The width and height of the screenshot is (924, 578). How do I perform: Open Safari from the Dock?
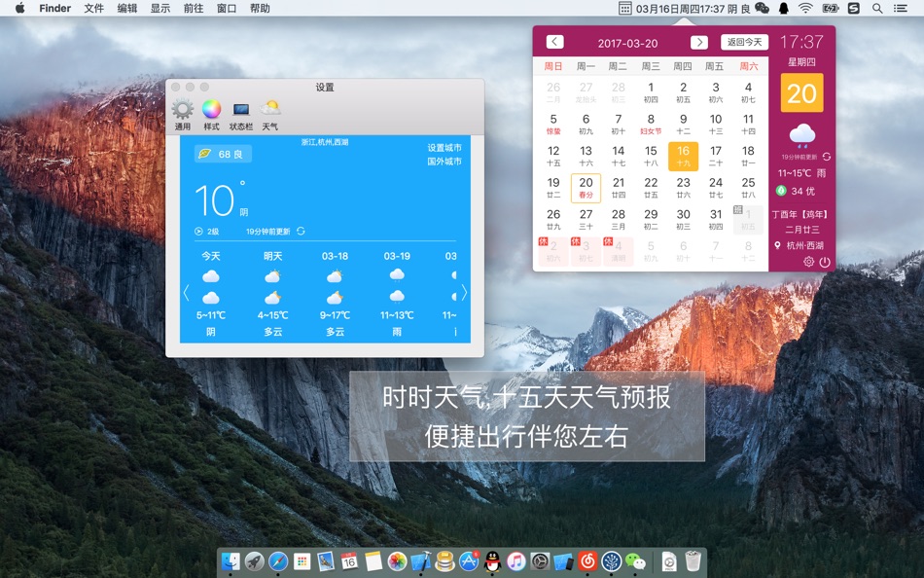click(278, 560)
